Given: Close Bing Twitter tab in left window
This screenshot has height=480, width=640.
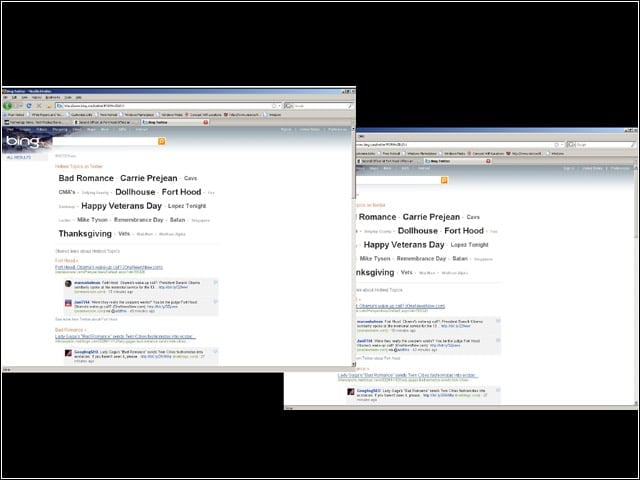Looking at the screenshot, I should [x=206, y=122].
